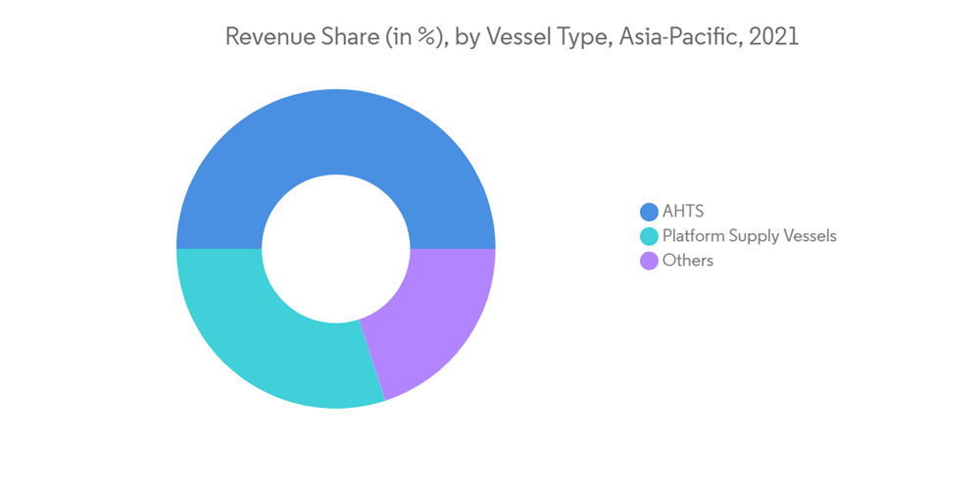Screen dimensions: 980x494
Task: Select the blue AHTS donut segment
Action: tap(335, 137)
